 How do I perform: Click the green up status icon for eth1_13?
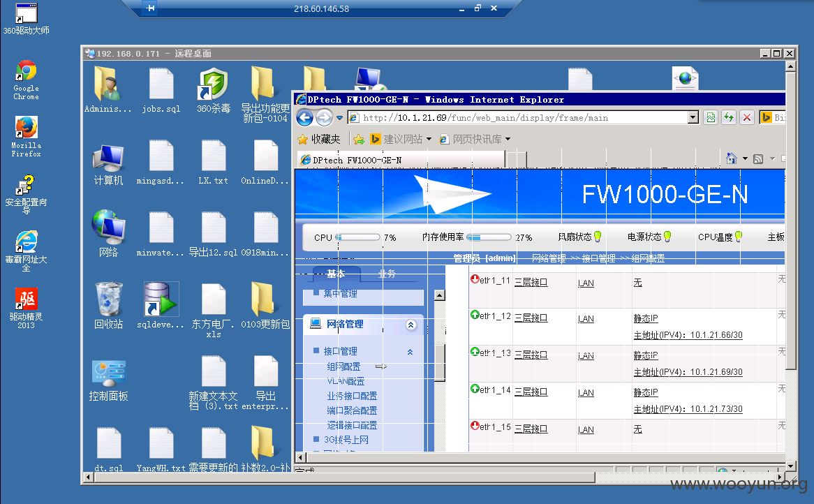475,351
